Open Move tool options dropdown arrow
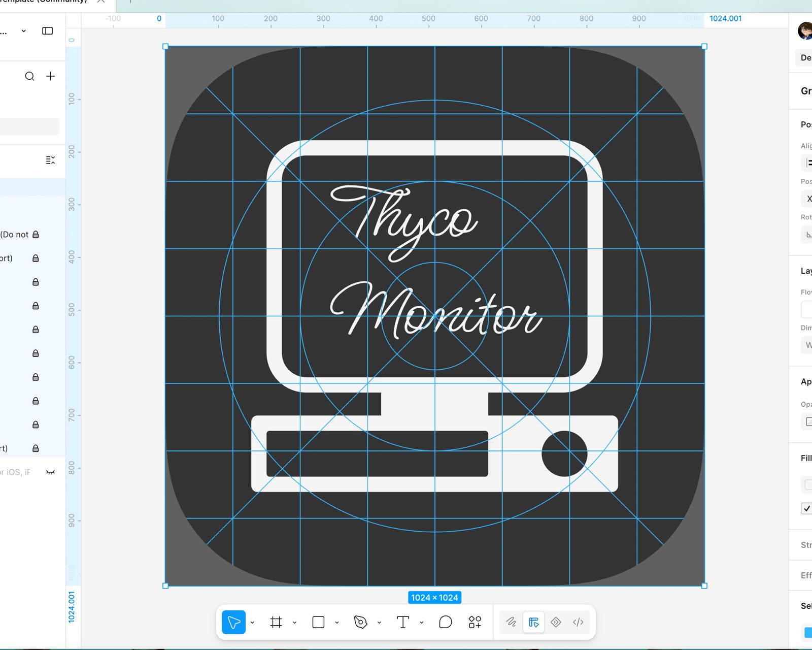812x650 pixels. (252, 623)
